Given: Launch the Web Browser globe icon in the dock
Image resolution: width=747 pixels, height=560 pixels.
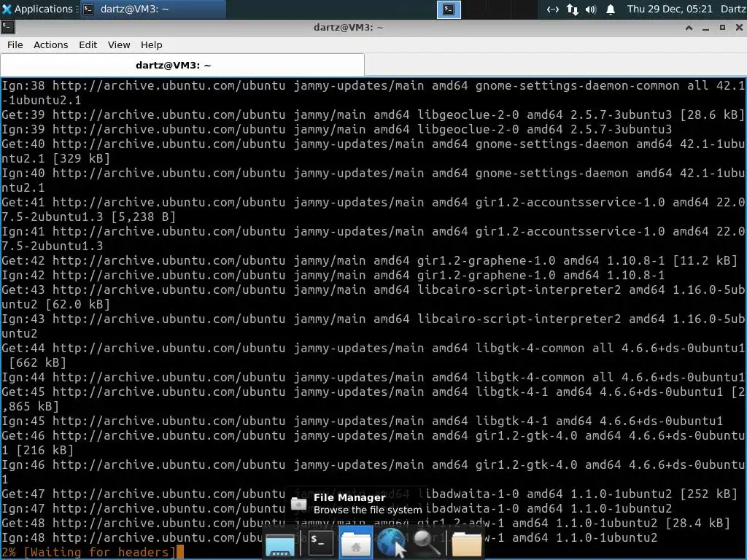Looking at the screenshot, I should pyautogui.click(x=392, y=542).
